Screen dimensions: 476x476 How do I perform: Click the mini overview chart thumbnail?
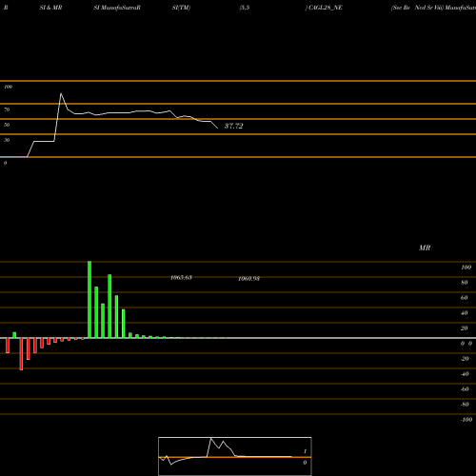[235, 456]
